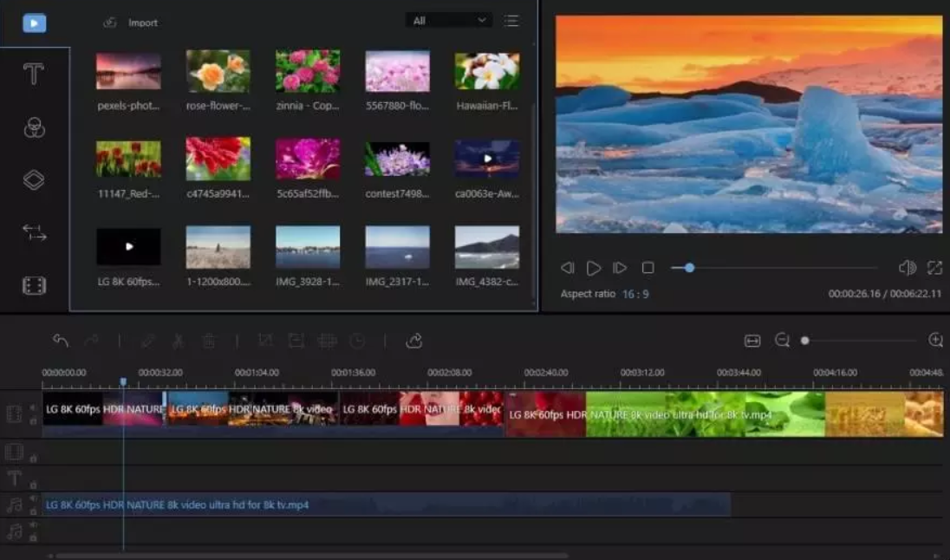
Task: Play the video in the preview window
Action: click(x=593, y=268)
